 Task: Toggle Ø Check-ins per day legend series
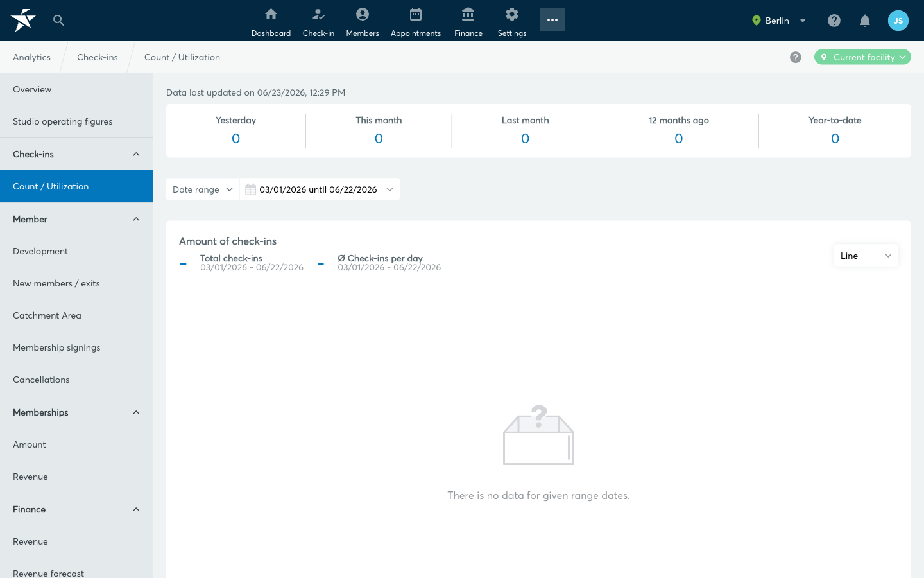point(379,263)
